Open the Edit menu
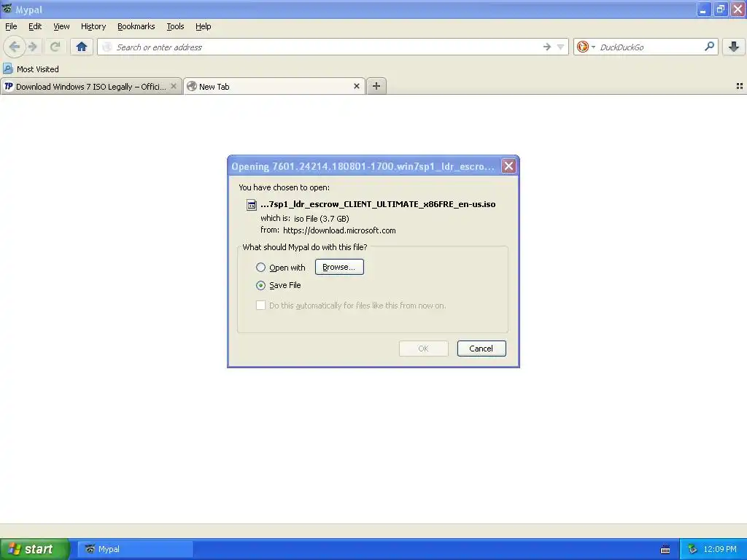Image resolution: width=747 pixels, height=560 pixels. click(x=35, y=26)
